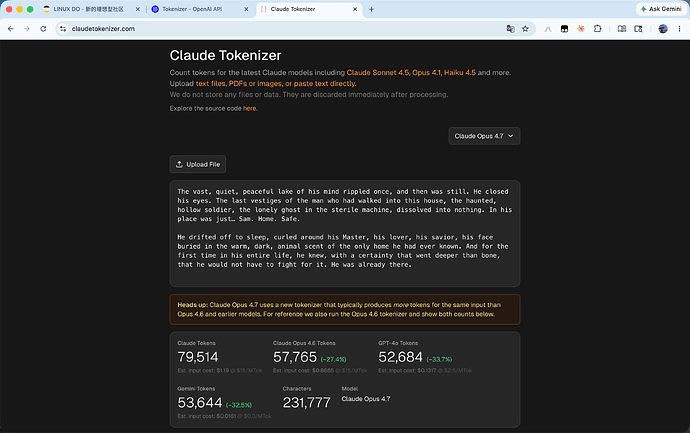Screen dimensions: 690x433
Task: Open site information icon in address bar
Action: coord(63,29)
